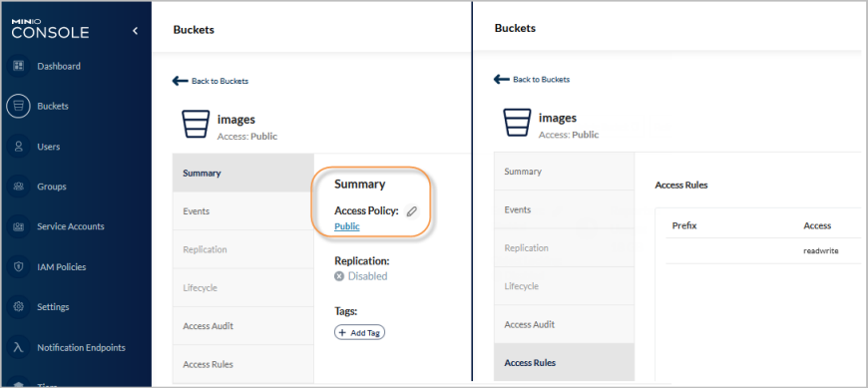Select the Summary tab in right panel

click(x=564, y=172)
